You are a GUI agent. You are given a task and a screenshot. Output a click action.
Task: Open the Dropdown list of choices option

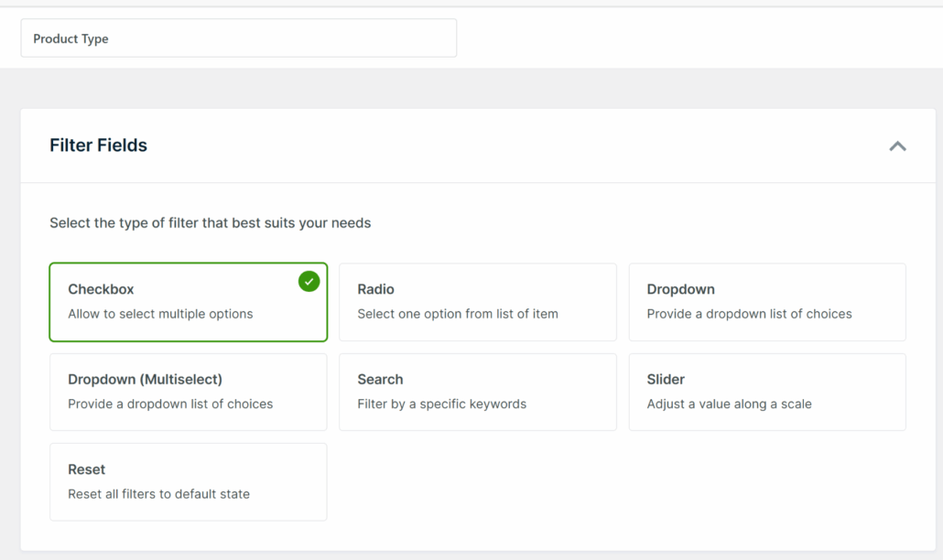pos(766,302)
